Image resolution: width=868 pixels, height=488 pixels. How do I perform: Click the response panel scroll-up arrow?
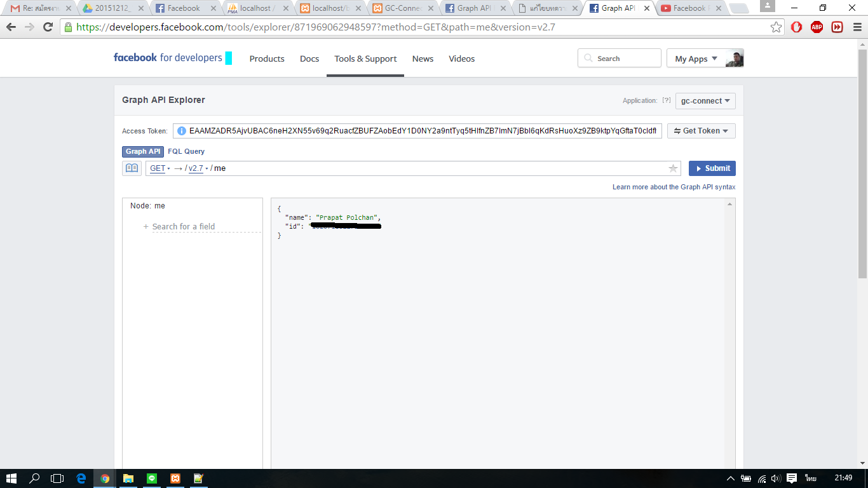729,204
